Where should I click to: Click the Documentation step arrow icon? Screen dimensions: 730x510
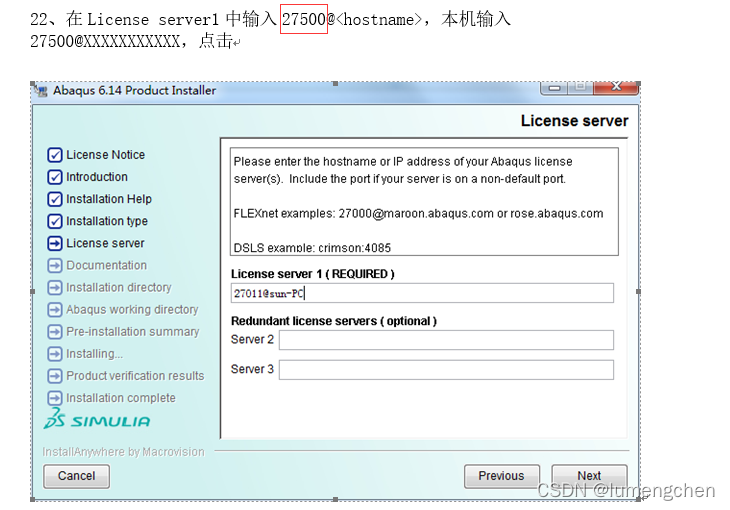click(x=55, y=265)
